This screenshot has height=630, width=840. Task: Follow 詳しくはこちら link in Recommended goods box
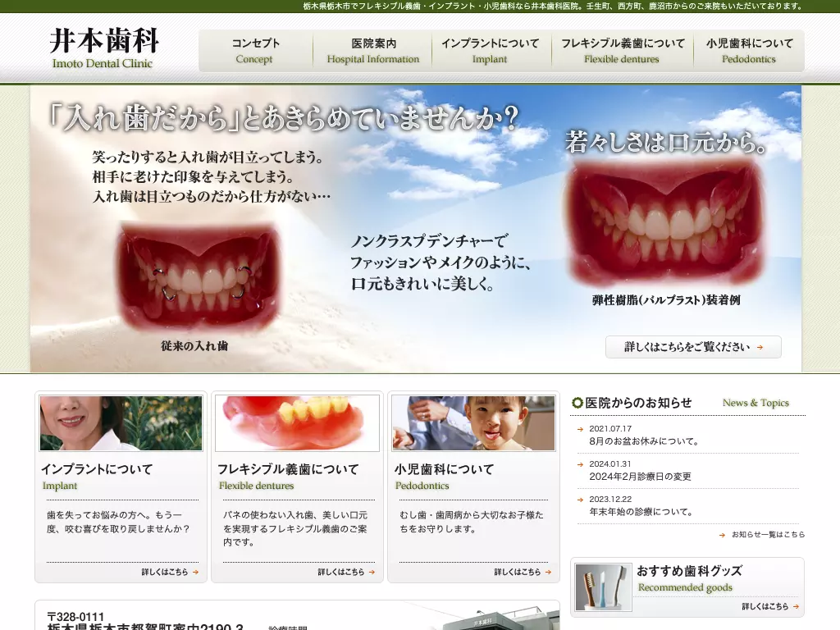[765, 606]
